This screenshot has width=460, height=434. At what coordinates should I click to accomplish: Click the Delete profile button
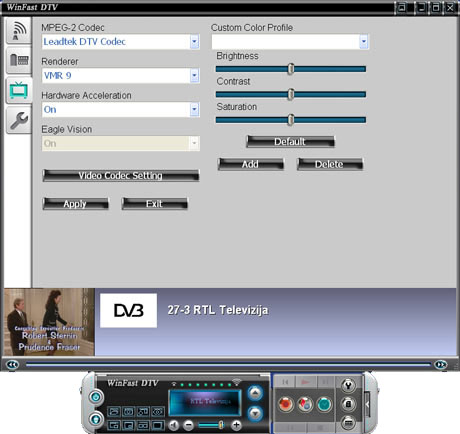click(x=330, y=164)
